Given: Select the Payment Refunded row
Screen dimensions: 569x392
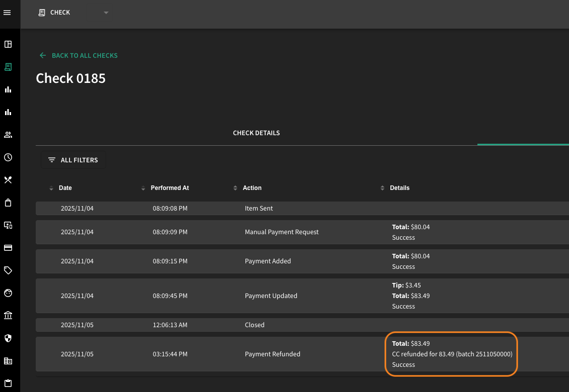Looking at the screenshot, I should click(x=302, y=354).
